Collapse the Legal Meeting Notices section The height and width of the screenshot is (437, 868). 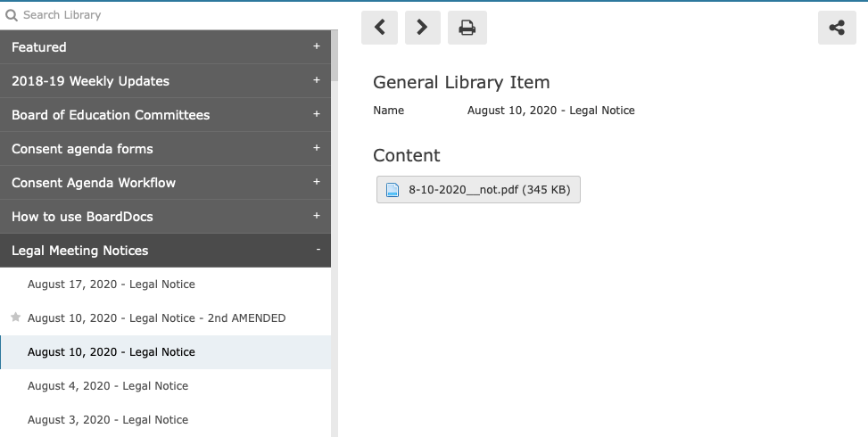[318, 250]
